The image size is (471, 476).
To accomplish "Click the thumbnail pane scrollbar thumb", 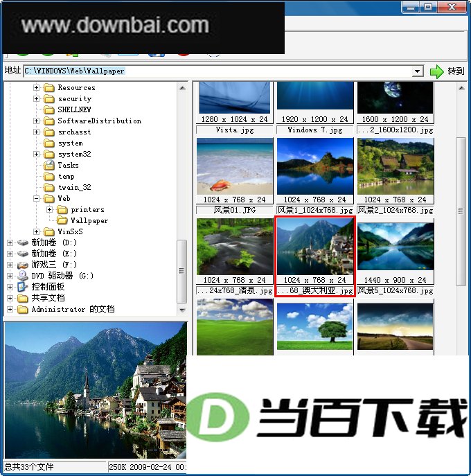I will [x=461, y=211].
